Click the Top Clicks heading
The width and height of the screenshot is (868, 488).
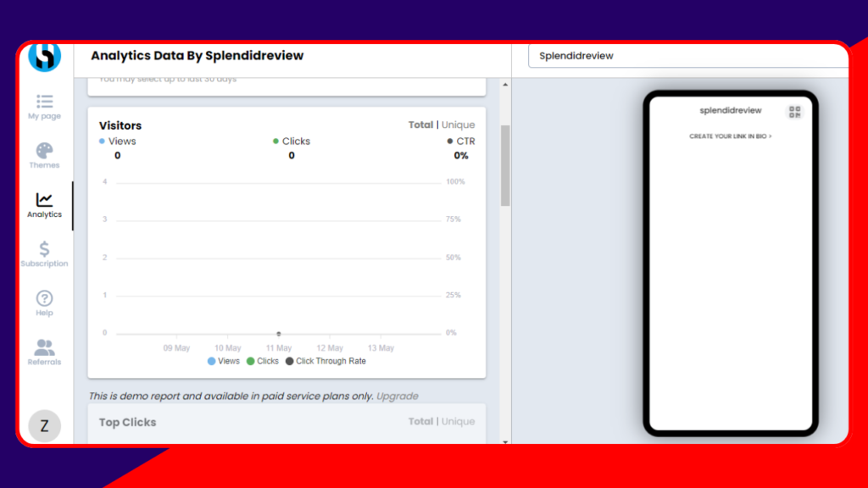(127, 422)
